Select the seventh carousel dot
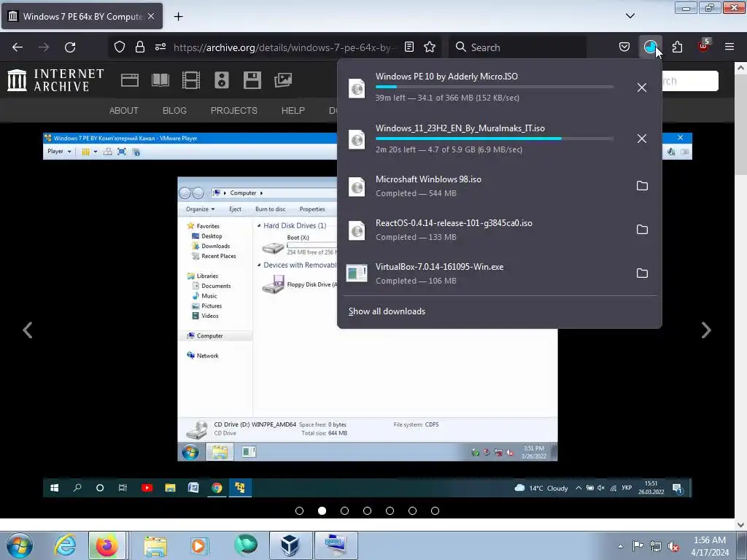Image resolution: width=747 pixels, height=560 pixels. click(x=435, y=511)
